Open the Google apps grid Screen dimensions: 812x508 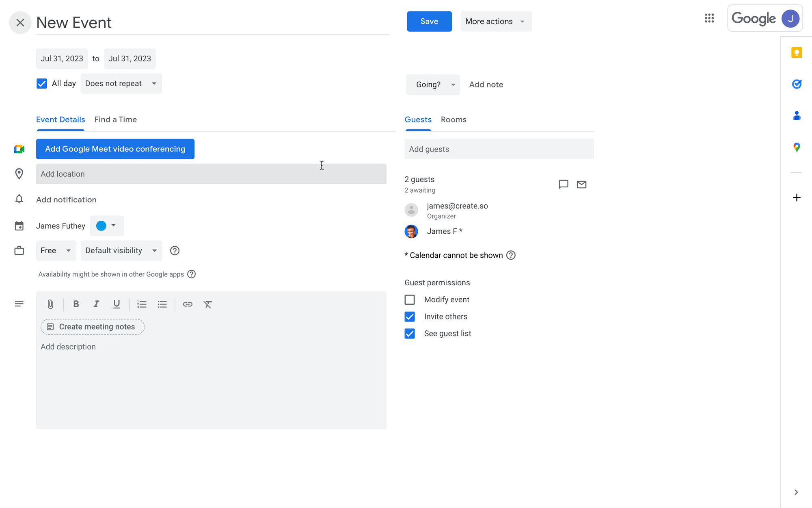(x=709, y=18)
